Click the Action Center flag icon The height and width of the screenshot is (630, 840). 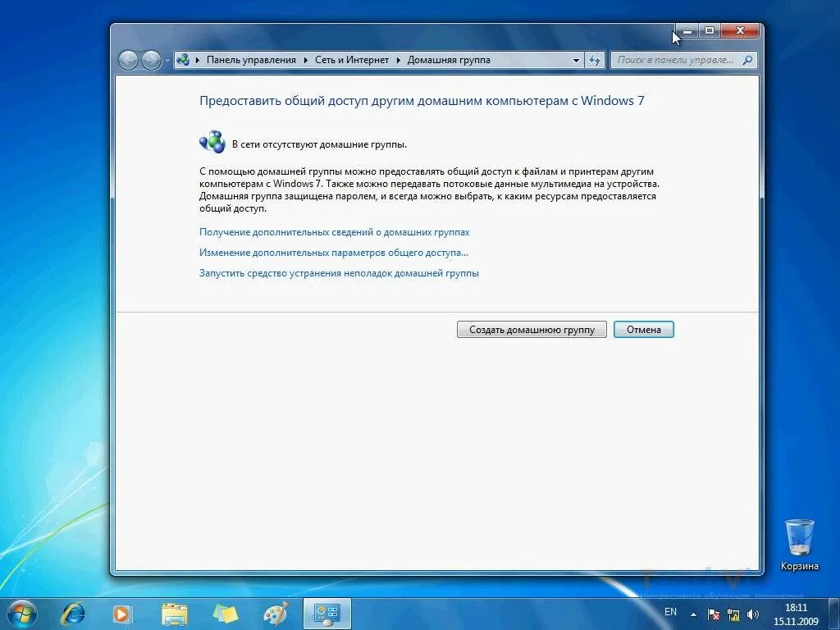pyautogui.click(x=713, y=614)
